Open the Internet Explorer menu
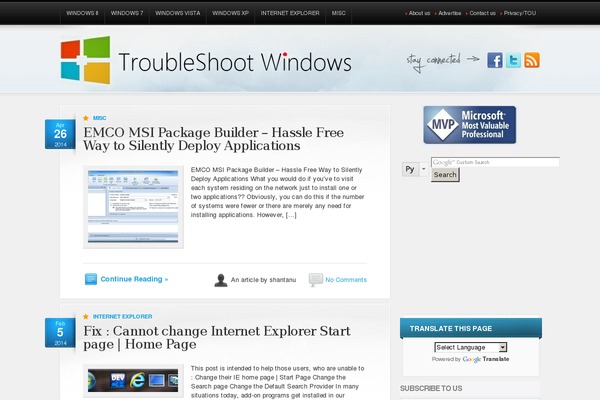 [x=290, y=13]
